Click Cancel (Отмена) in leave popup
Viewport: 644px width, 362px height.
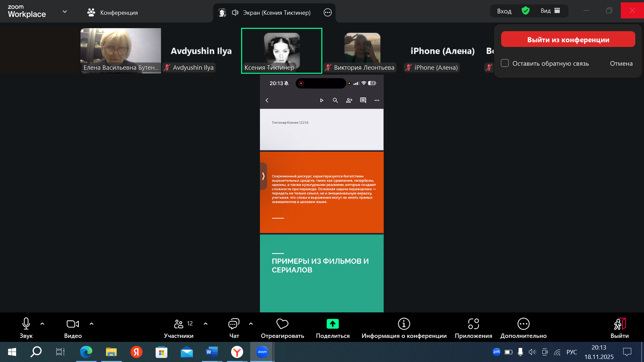621,63
